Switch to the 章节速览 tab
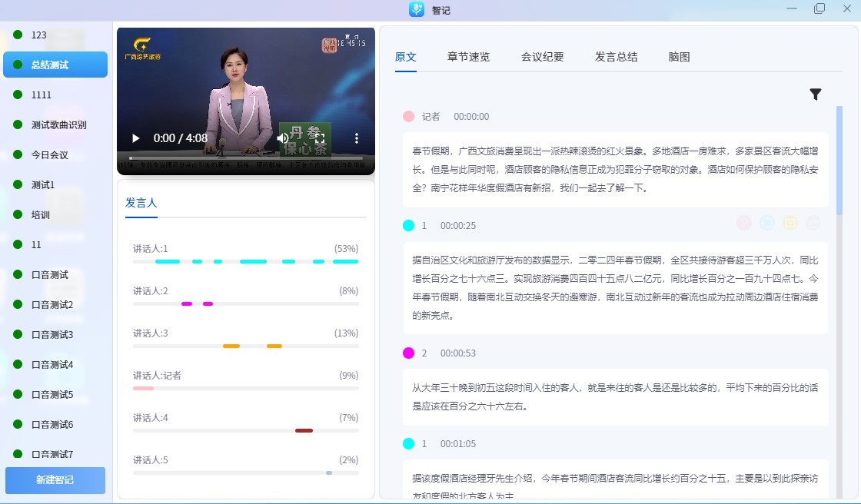This screenshot has height=504, width=861. click(468, 57)
